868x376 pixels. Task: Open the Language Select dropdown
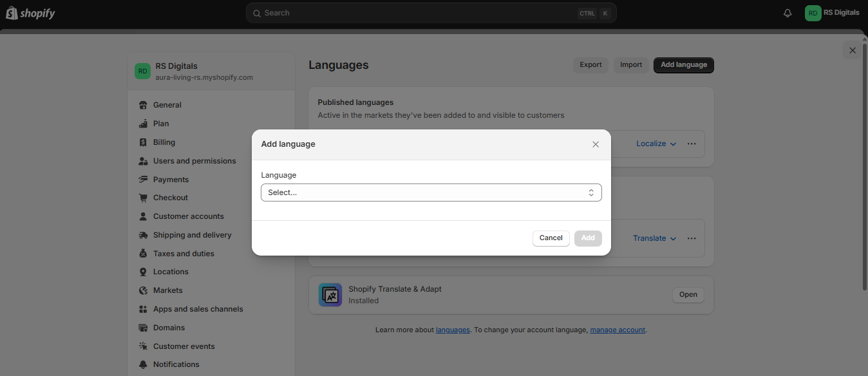click(x=431, y=193)
